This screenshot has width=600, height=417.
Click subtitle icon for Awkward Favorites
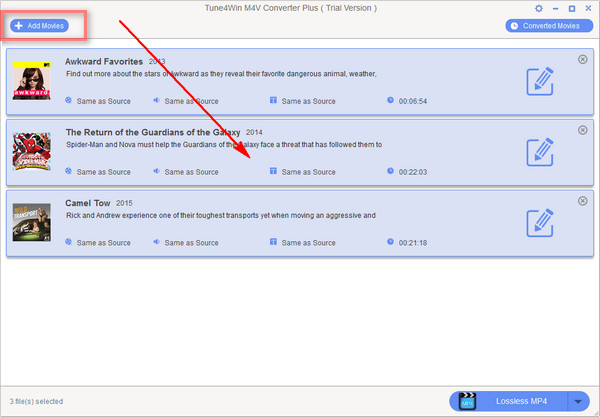pyautogui.click(x=273, y=100)
